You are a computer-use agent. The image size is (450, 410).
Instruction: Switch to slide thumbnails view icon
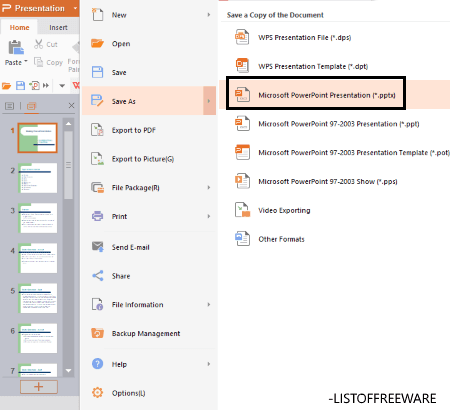click(31, 106)
